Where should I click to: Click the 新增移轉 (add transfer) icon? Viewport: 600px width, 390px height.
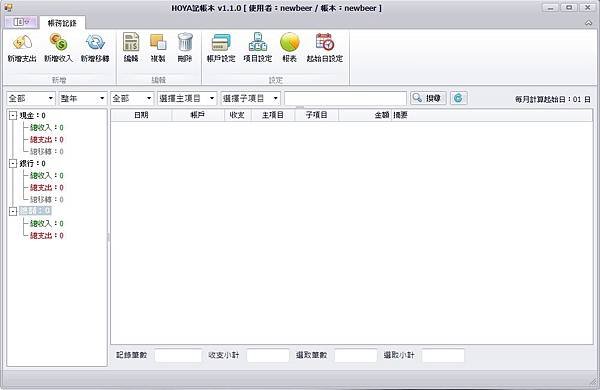tap(95, 42)
